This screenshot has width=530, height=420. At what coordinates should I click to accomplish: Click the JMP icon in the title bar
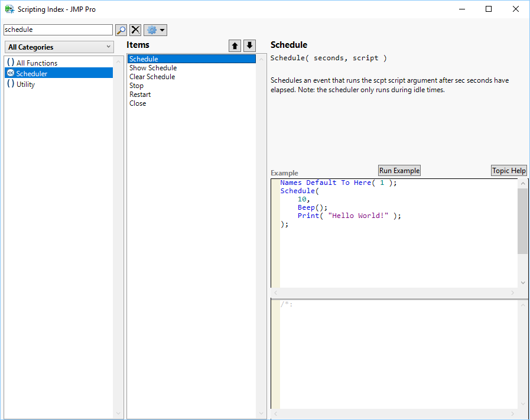[9, 9]
